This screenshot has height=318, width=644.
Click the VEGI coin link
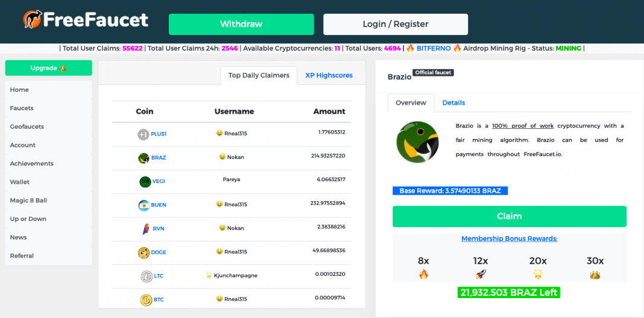pyautogui.click(x=159, y=181)
